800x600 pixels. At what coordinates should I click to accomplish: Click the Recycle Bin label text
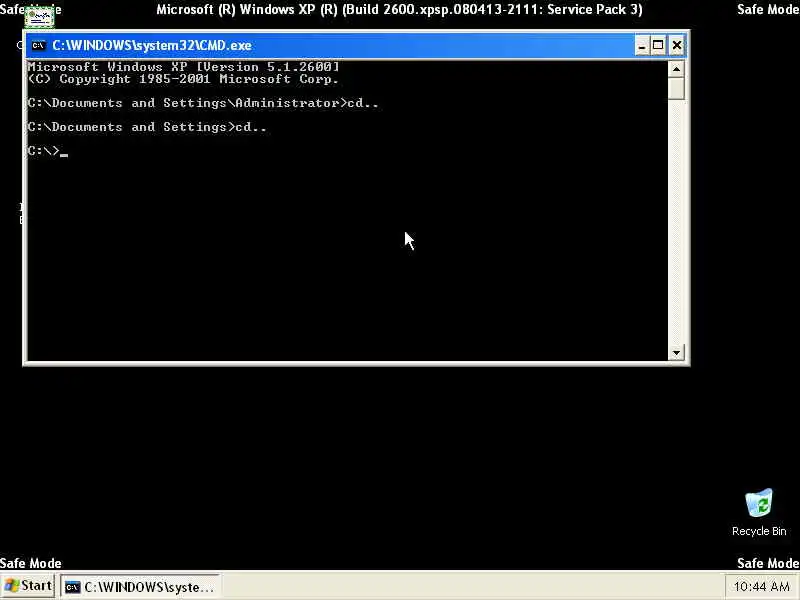point(759,531)
